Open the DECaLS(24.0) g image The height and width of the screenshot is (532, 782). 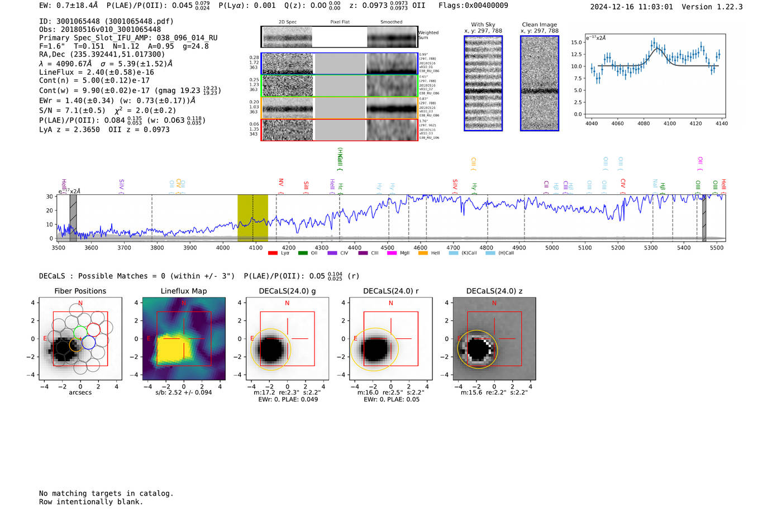(287, 339)
